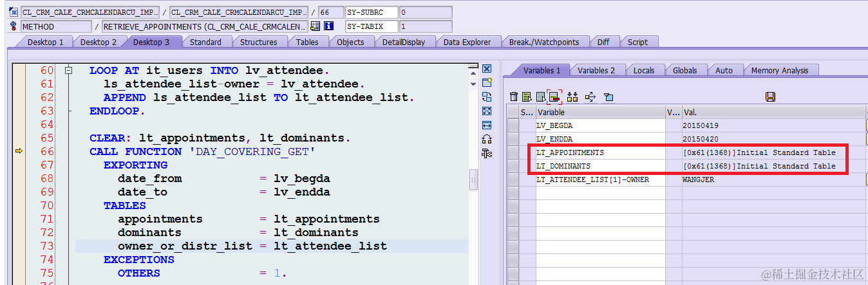Click the ENDLOOP statement on line 63
This screenshot has height=285, width=868.
117,111
